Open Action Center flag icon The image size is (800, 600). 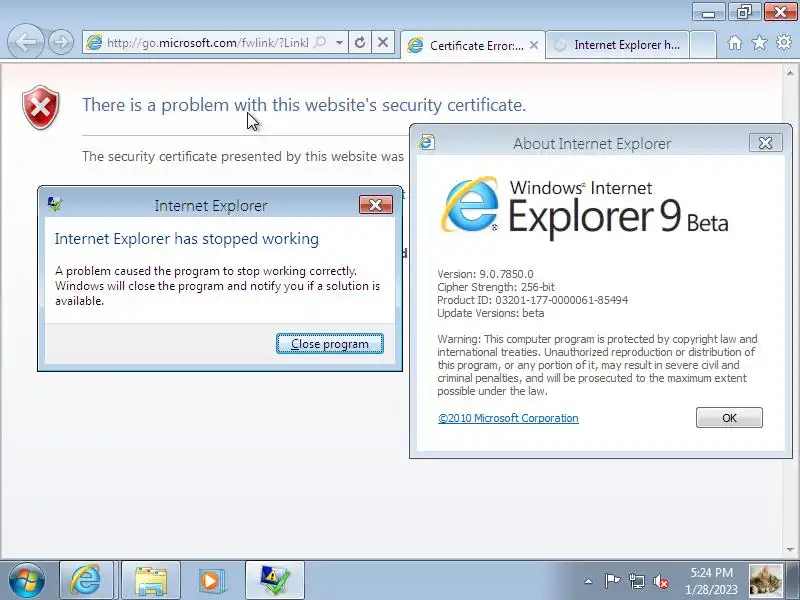pyautogui.click(x=612, y=581)
